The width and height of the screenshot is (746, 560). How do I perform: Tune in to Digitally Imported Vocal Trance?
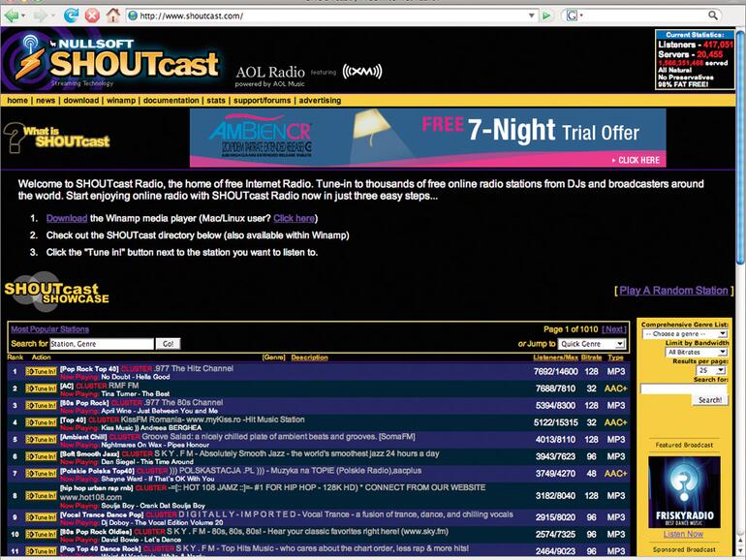point(41,517)
